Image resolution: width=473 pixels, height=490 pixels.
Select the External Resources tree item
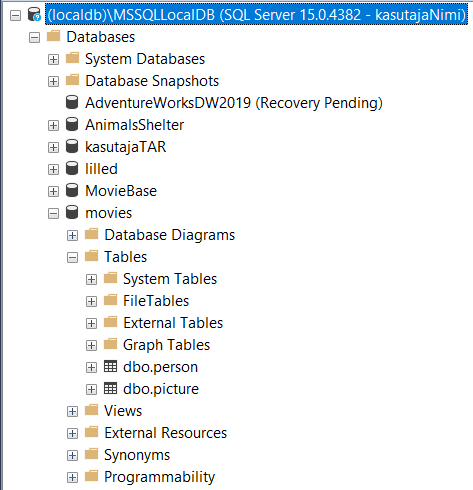(166, 433)
